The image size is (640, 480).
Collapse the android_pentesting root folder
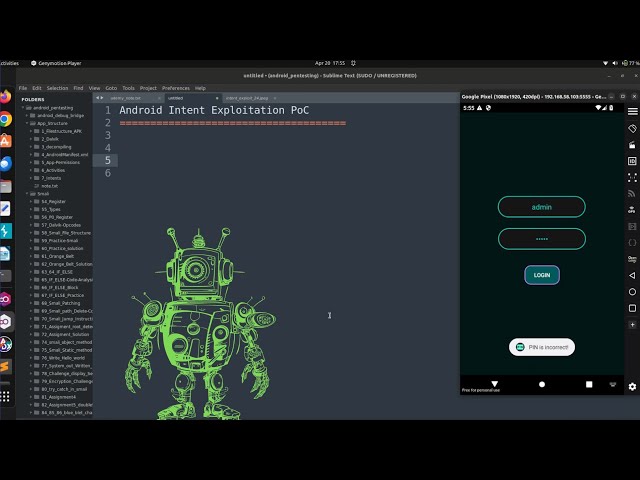23,108
